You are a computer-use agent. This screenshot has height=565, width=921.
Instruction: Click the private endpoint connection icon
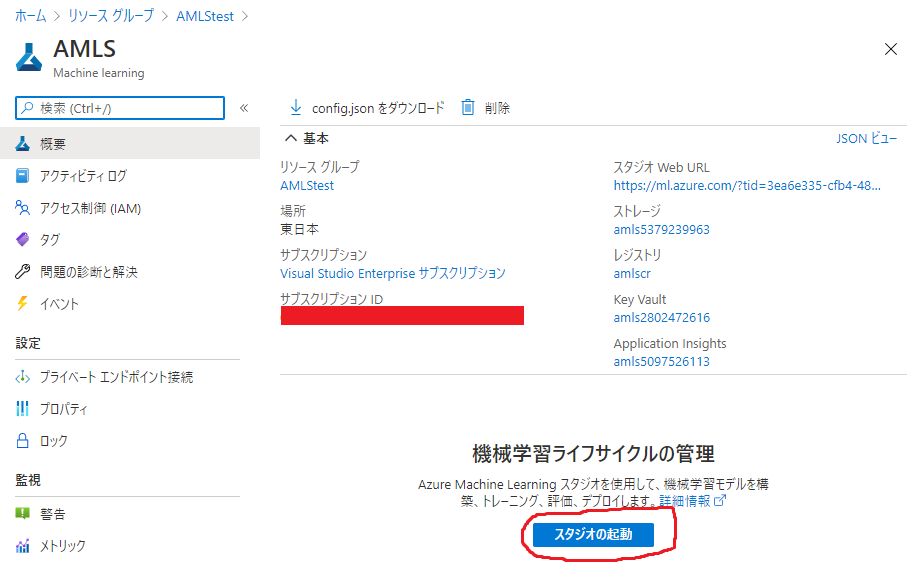point(22,376)
